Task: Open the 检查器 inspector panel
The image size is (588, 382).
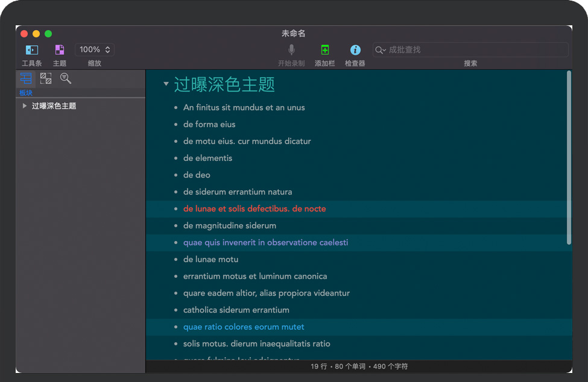Action: pos(355,50)
